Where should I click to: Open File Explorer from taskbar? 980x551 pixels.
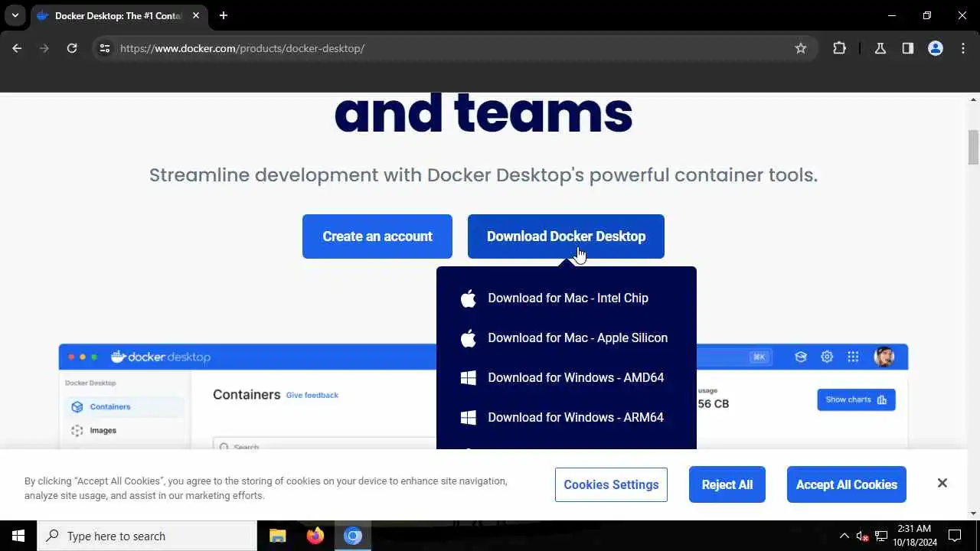click(277, 536)
